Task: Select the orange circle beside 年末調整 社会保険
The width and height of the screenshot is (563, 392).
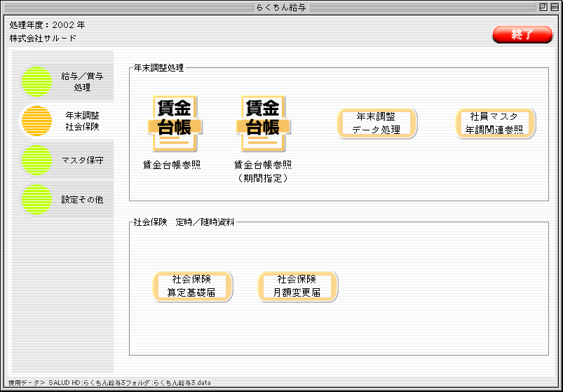Action: tap(36, 121)
